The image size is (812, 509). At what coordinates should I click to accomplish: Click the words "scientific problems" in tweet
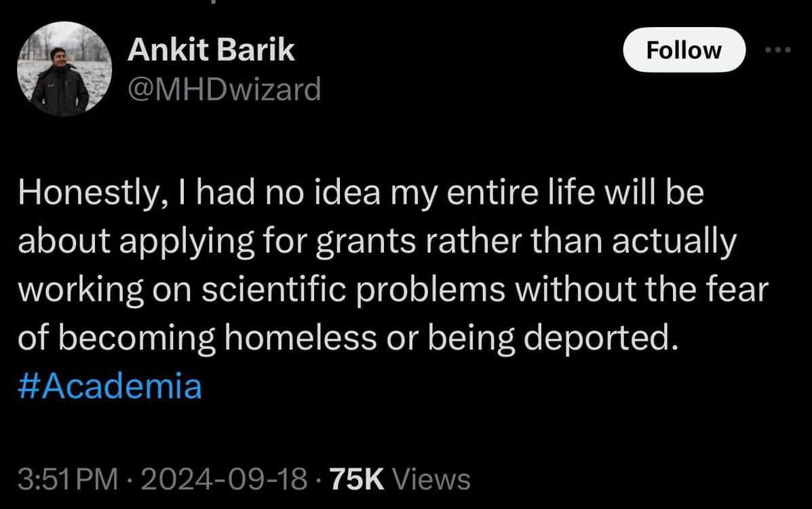(x=352, y=290)
